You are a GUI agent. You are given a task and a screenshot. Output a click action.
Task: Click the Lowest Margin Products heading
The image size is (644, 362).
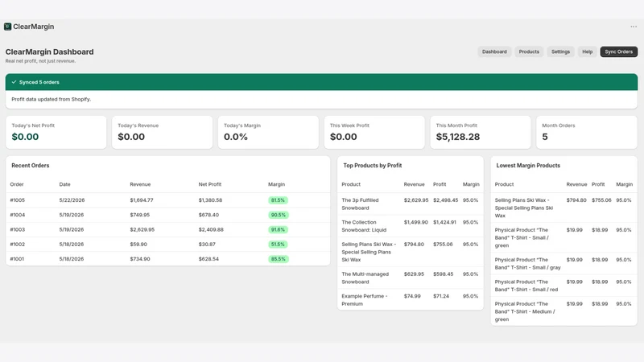[x=528, y=166]
